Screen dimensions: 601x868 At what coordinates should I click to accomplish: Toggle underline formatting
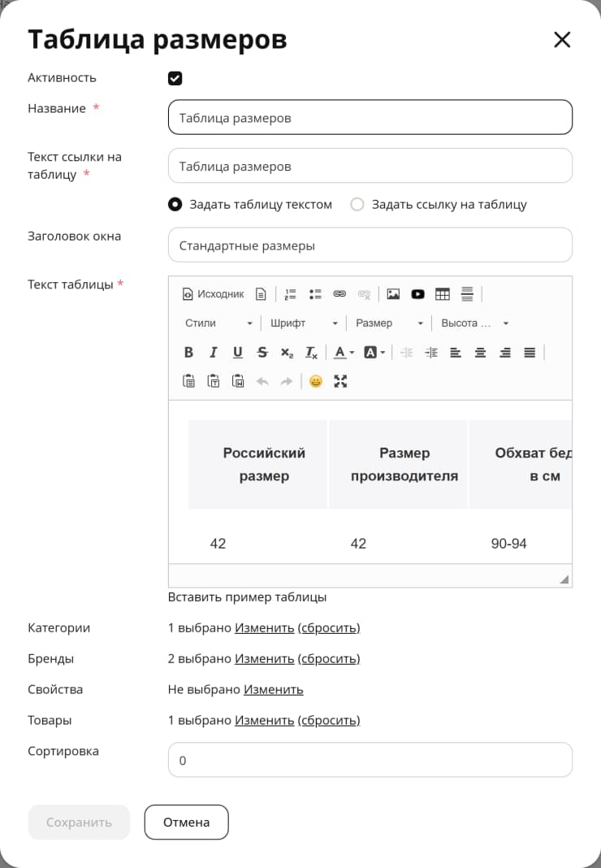coord(237,352)
